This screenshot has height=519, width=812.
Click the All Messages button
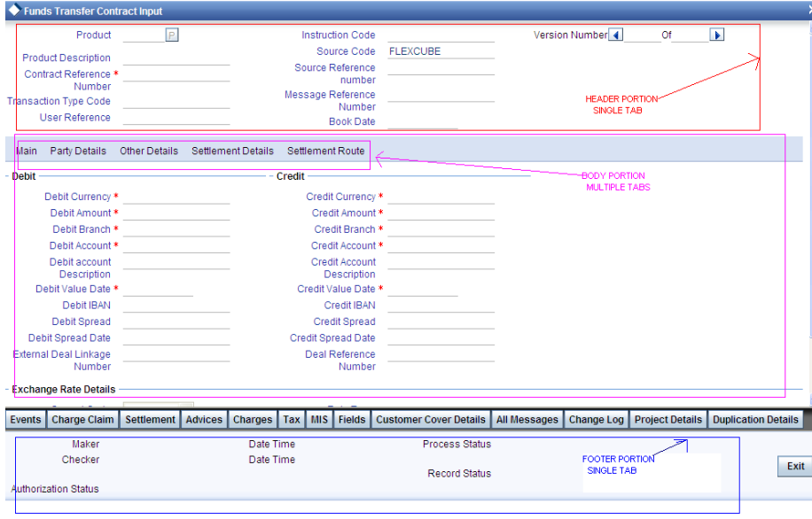click(527, 419)
